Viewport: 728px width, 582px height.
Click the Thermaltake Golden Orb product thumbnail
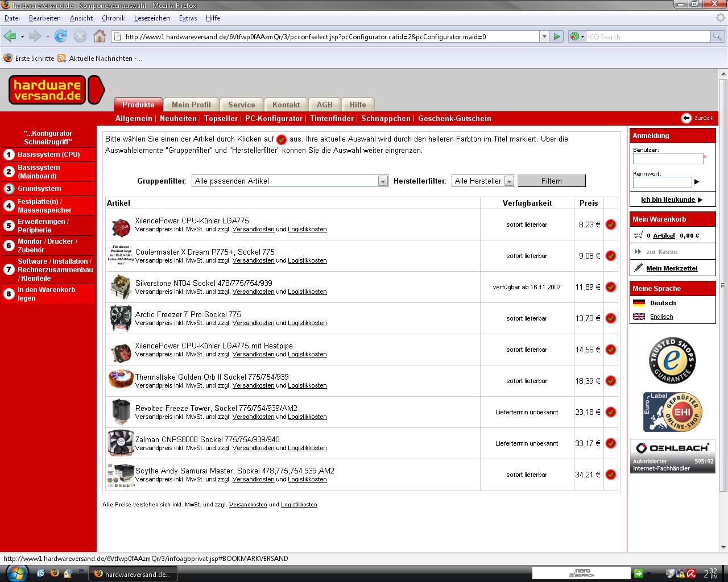click(x=121, y=380)
